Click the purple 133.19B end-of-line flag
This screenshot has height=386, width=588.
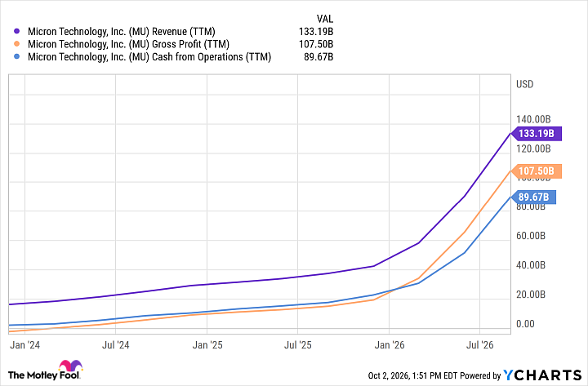[x=537, y=133]
